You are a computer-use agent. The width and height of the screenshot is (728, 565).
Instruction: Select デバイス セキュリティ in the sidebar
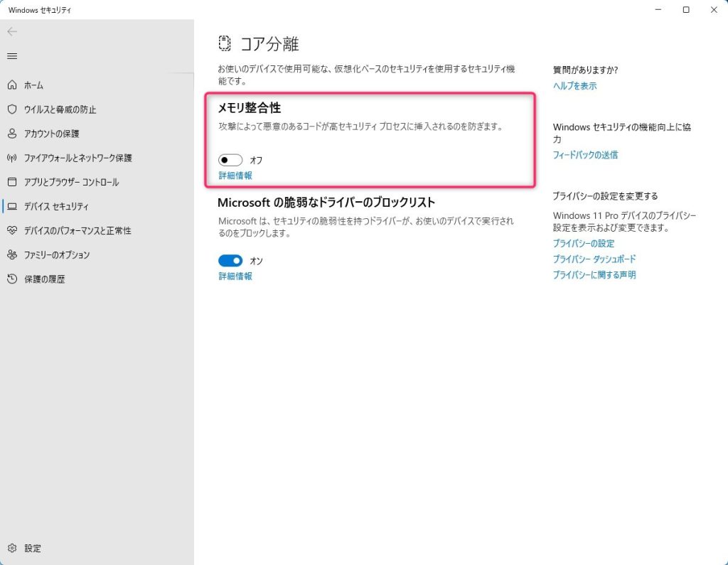[x=56, y=206]
